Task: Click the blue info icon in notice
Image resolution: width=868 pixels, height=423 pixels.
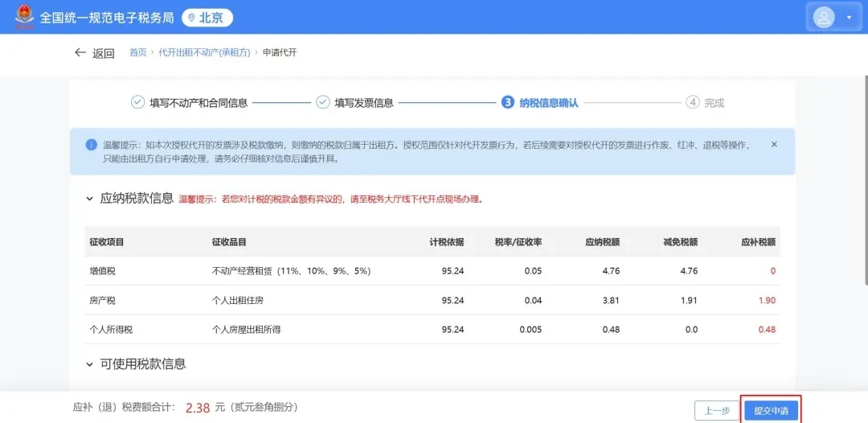Action: pyautogui.click(x=91, y=145)
